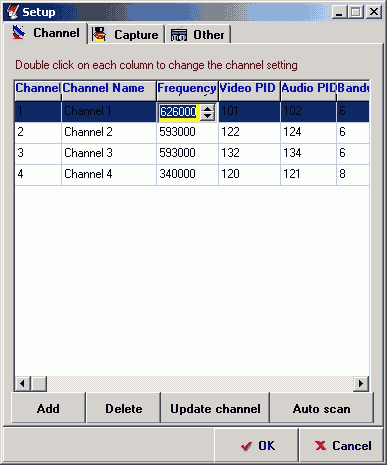Click the Update channel button

(215, 408)
